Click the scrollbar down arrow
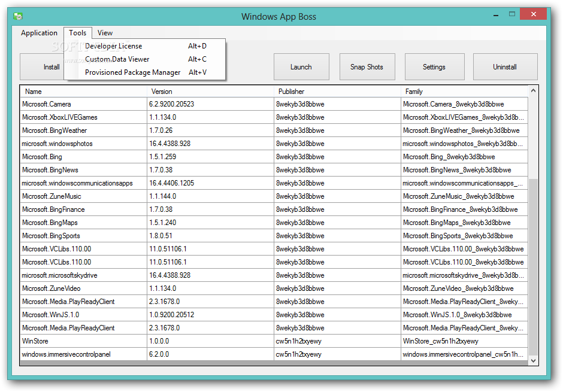 533,360
